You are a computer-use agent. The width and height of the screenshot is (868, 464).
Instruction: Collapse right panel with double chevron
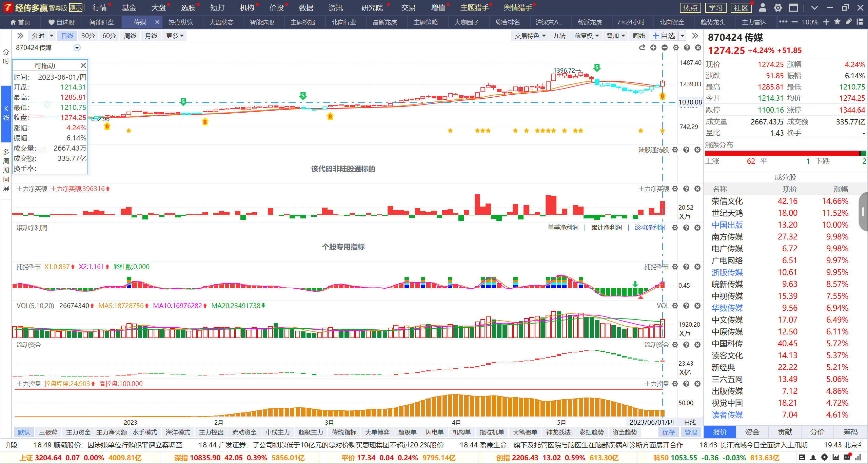click(x=695, y=36)
